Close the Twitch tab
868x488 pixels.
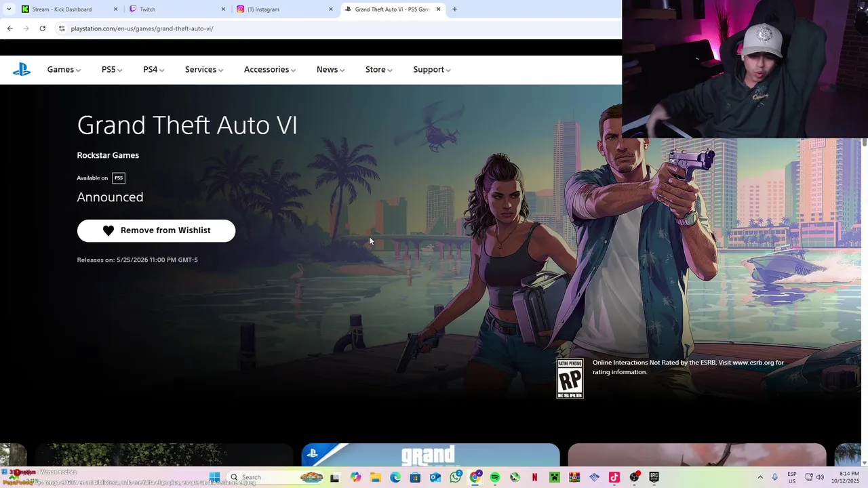223,9
